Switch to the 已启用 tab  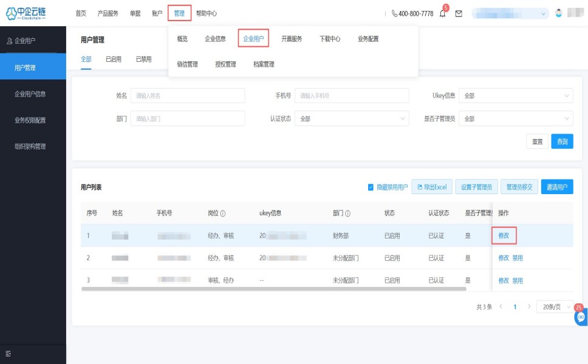point(114,59)
